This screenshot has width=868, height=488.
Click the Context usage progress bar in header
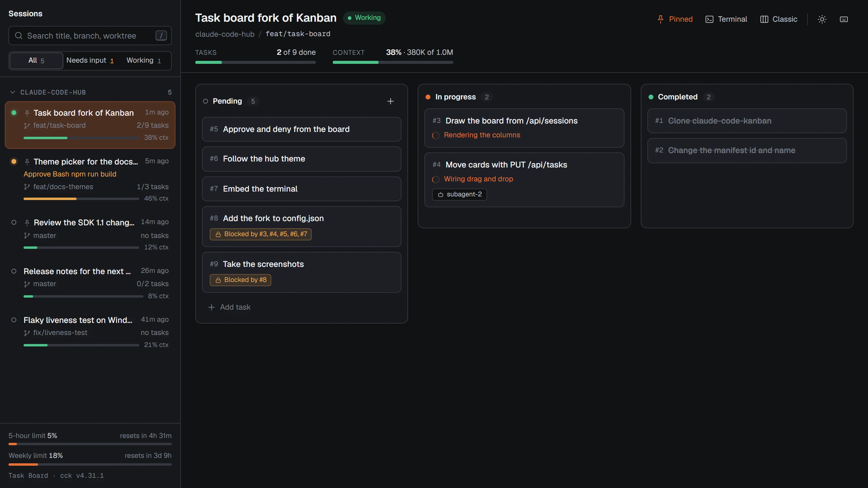[x=393, y=62]
